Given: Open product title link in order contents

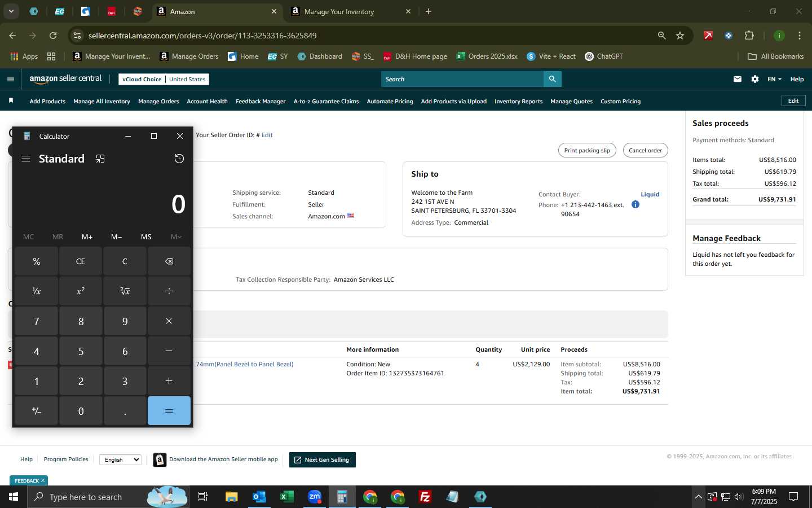Looking at the screenshot, I should (244, 364).
